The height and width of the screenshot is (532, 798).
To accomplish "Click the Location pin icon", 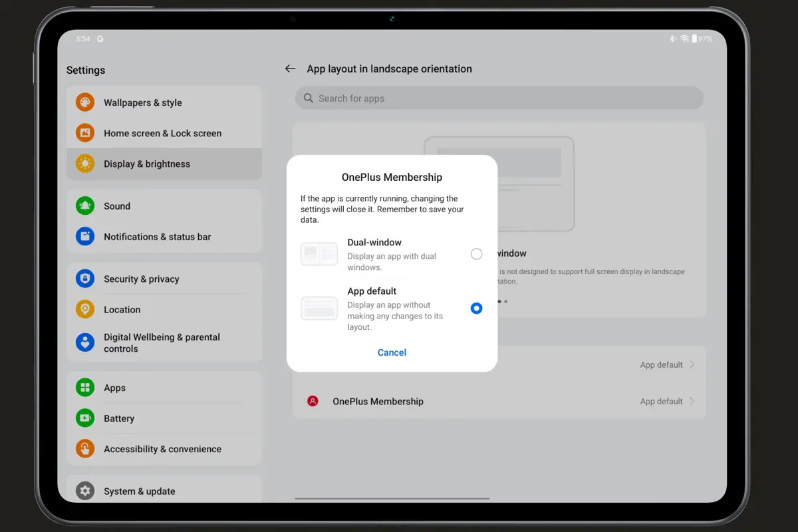I will [x=85, y=310].
